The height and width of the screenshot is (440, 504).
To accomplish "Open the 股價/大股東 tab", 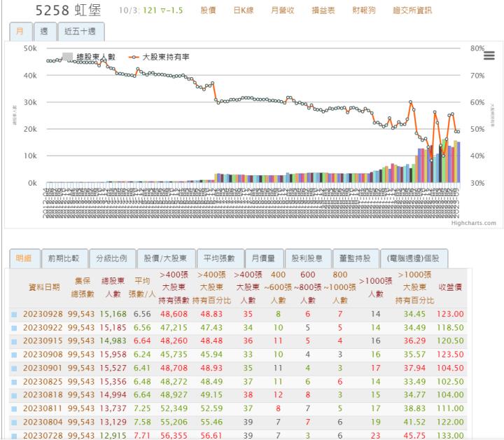I will pos(166,259).
